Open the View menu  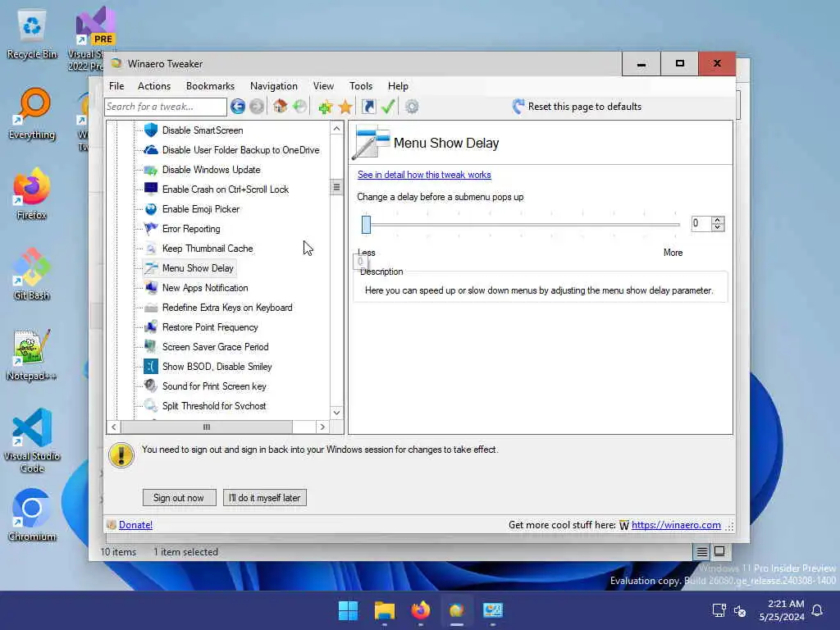pos(323,85)
